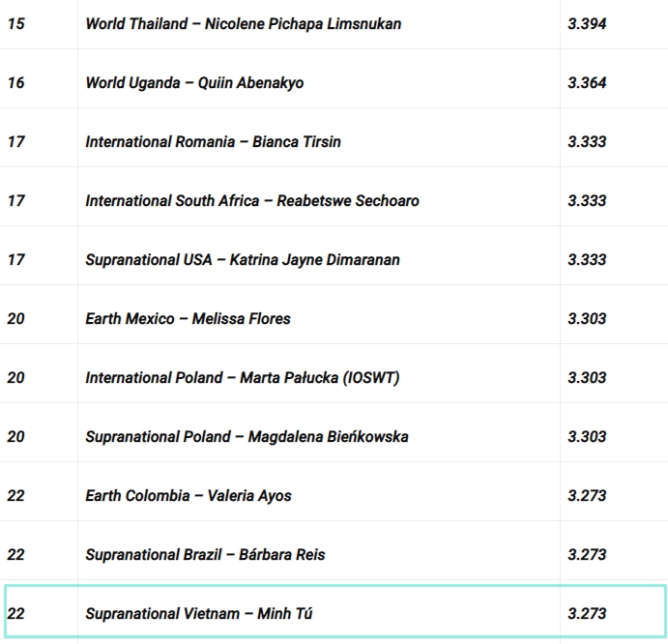
Task: Click the 3.303 score beside Melissa Flores
Action: coord(587,318)
